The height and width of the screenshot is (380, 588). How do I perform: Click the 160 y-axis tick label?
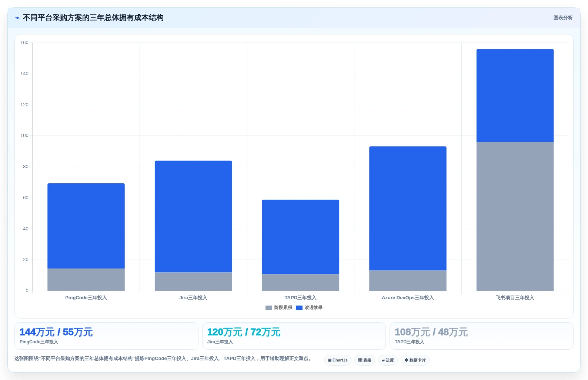[24, 43]
